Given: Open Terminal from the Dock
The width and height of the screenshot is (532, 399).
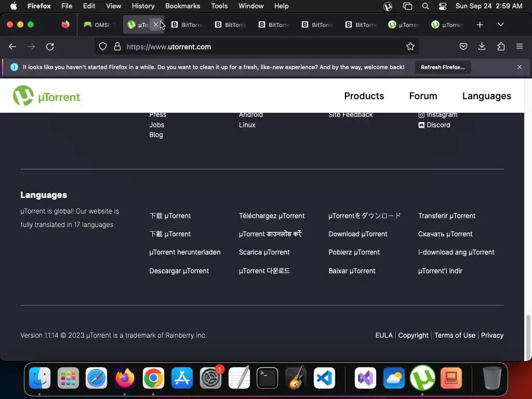Looking at the screenshot, I should pos(267,378).
